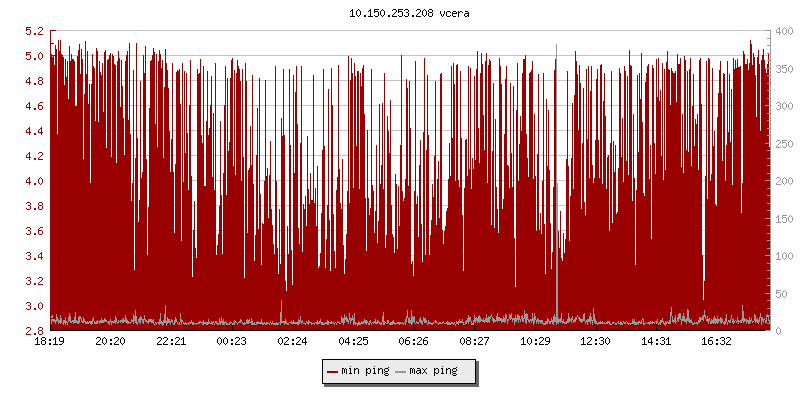Viewport: 800px width, 400px height.
Task: Select the 4.0 left axis value
Action: point(34,182)
